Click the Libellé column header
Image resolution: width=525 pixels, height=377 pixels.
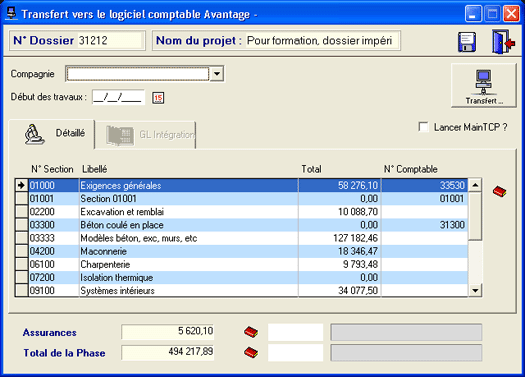95,169
